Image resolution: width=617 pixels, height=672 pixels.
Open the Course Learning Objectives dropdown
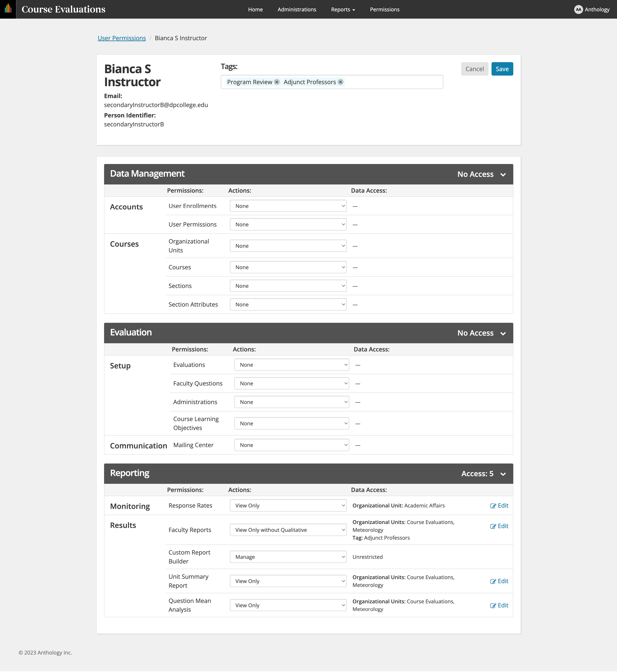click(x=292, y=424)
